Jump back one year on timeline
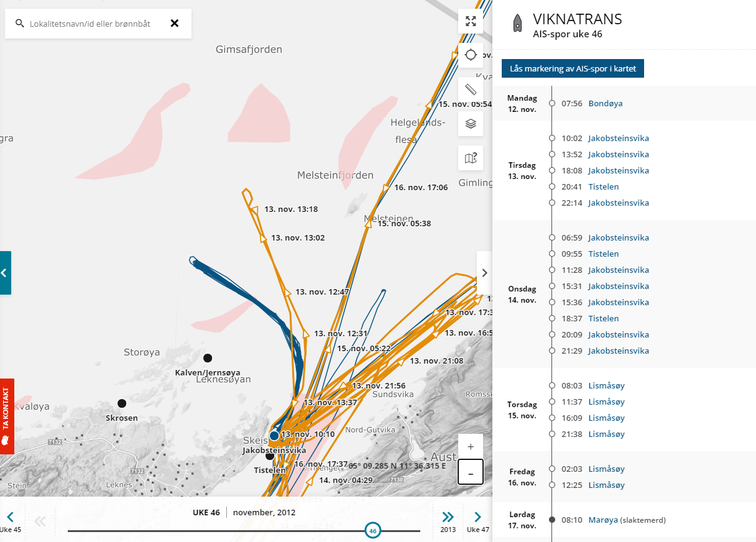This screenshot has height=542, width=756. (40, 521)
